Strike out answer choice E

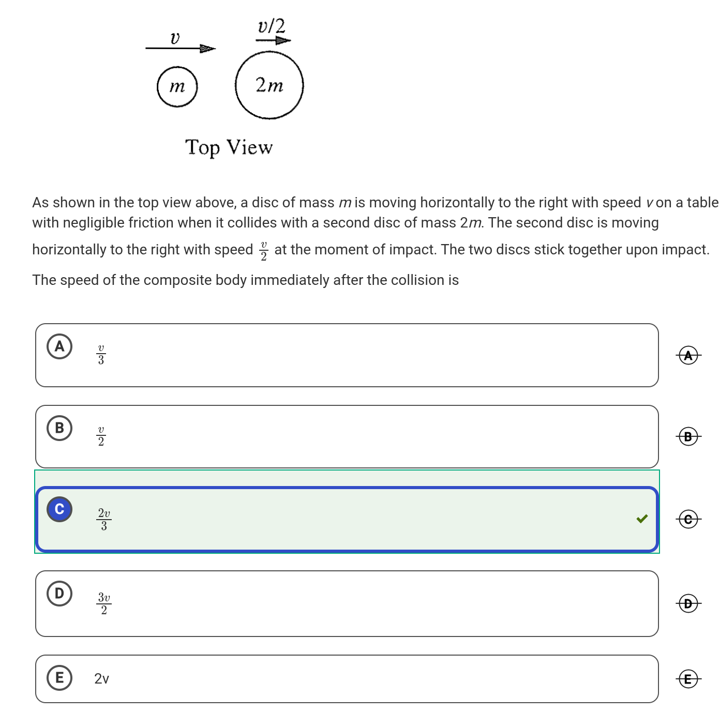[688, 678]
